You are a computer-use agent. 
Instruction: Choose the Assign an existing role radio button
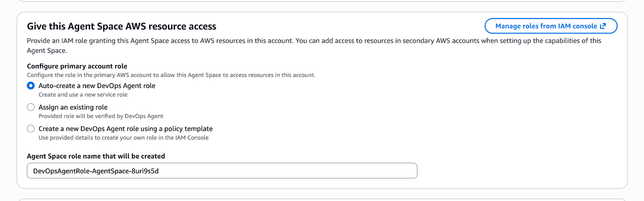coord(31,107)
